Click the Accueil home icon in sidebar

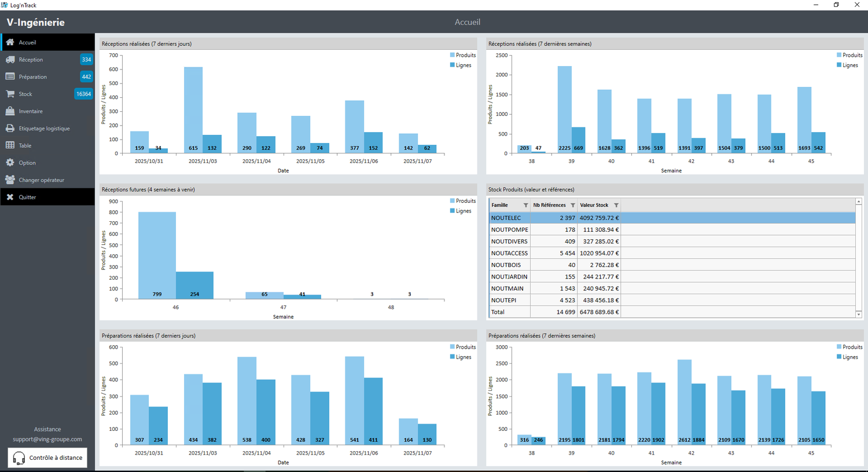10,42
